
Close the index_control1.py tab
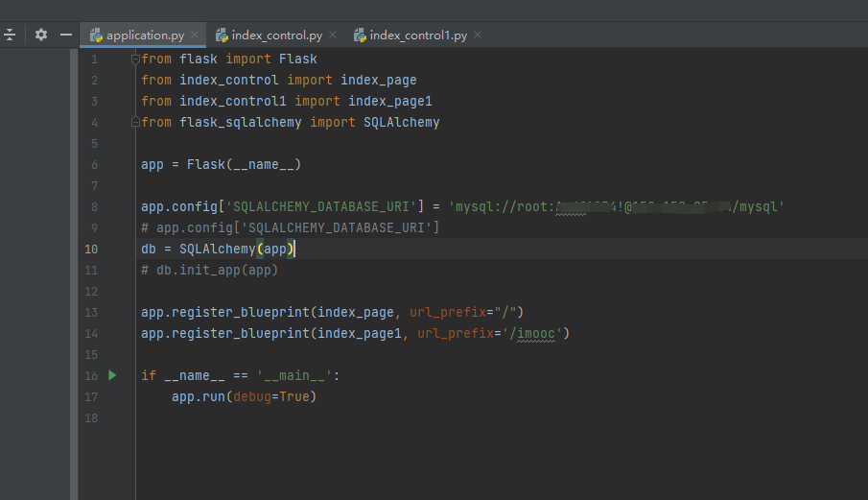pyautogui.click(x=478, y=35)
